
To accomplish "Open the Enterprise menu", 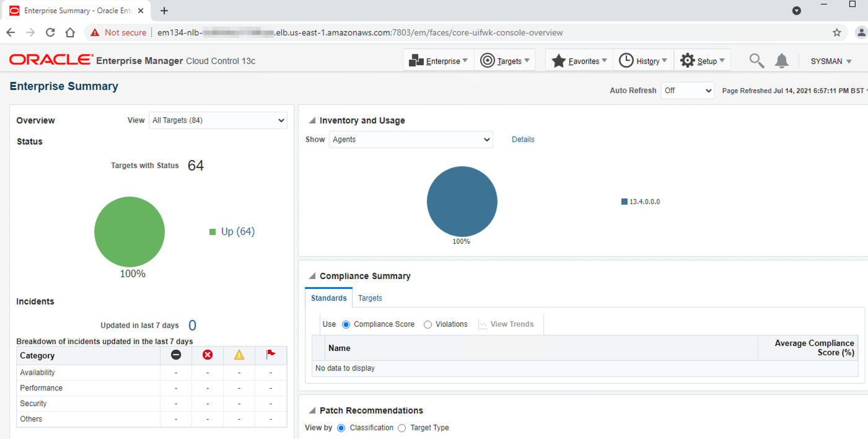I will 439,61.
